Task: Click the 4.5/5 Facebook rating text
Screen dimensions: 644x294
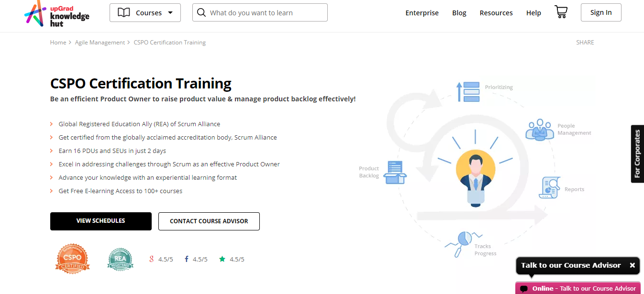Action: [200, 259]
